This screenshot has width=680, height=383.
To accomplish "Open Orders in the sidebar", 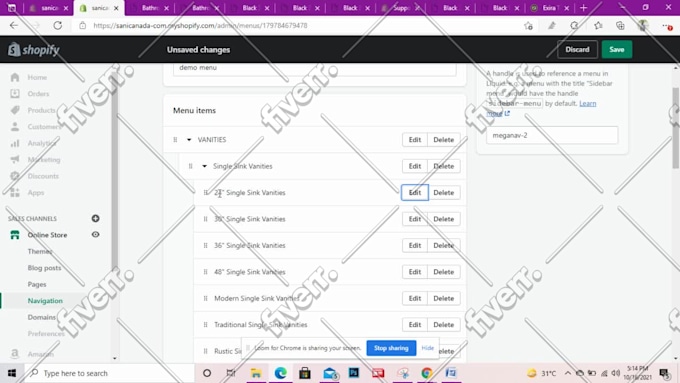I will [38, 94].
